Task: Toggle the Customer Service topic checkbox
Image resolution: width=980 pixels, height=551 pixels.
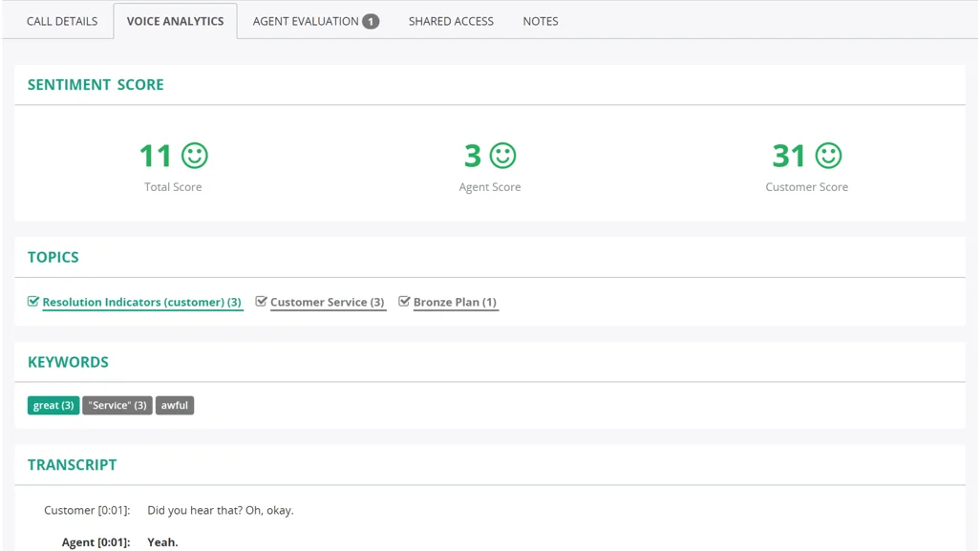Action: 261,301
